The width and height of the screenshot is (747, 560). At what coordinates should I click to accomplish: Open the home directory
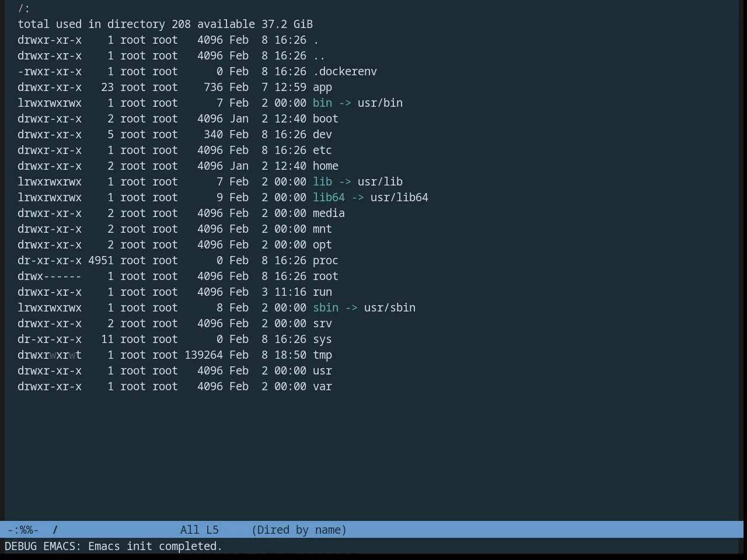(x=326, y=166)
